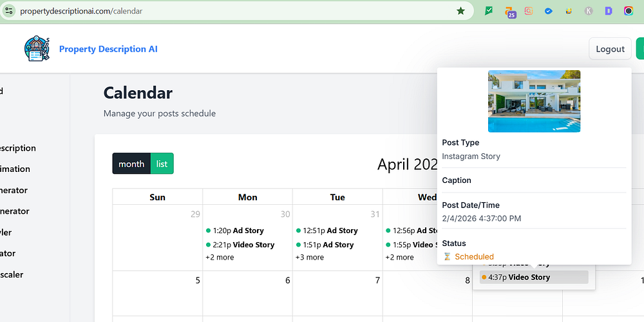Open the pink search magnifier extension
Viewport: 644px width, 322px height.
pyautogui.click(x=529, y=11)
